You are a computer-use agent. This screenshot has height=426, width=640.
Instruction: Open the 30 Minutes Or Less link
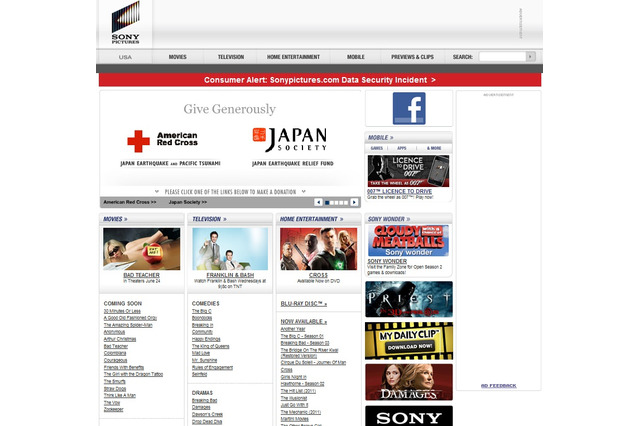point(122,311)
